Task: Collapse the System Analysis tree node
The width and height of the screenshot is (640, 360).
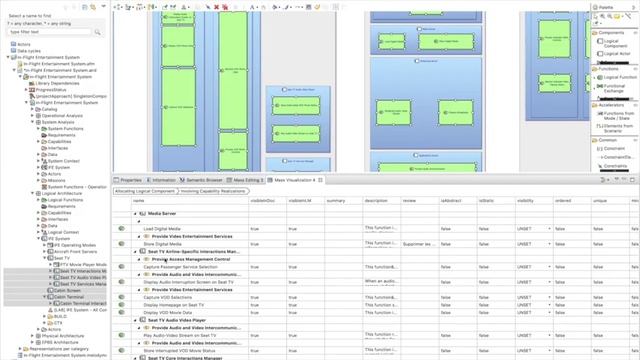Action: click(33, 122)
